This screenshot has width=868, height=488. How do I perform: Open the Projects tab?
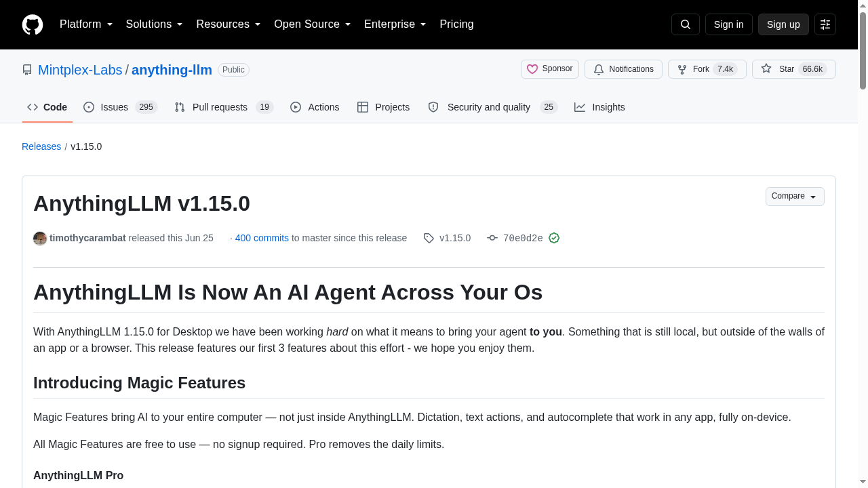tap(384, 107)
